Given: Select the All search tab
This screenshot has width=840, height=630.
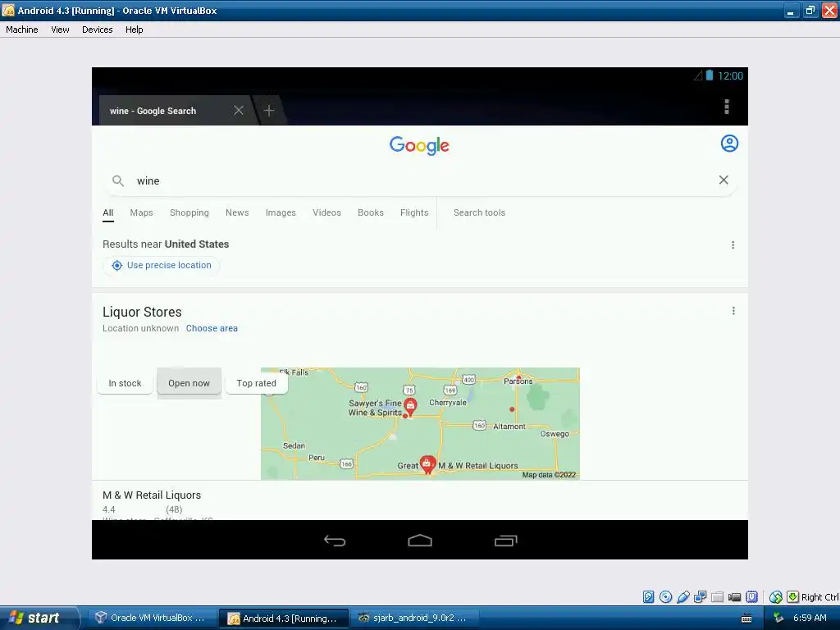Looking at the screenshot, I should (x=107, y=212).
